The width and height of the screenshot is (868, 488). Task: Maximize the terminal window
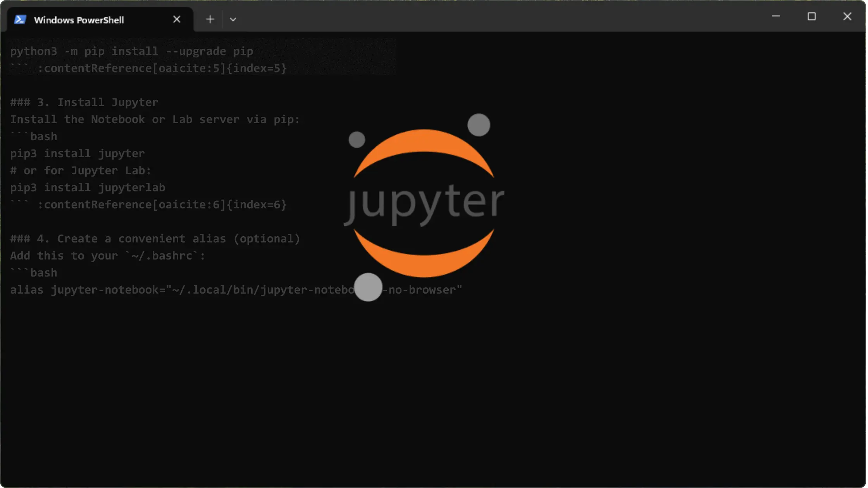(811, 16)
